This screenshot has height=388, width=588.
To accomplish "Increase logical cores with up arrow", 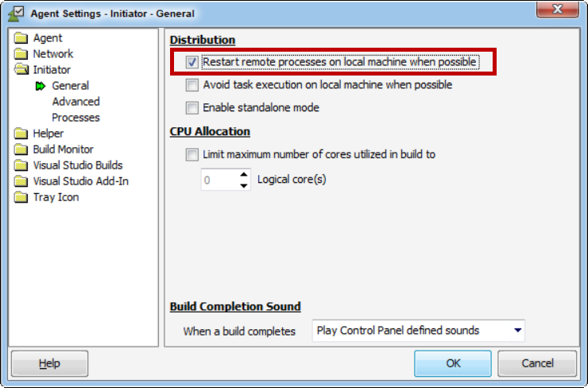I will pyautogui.click(x=244, y=175).
